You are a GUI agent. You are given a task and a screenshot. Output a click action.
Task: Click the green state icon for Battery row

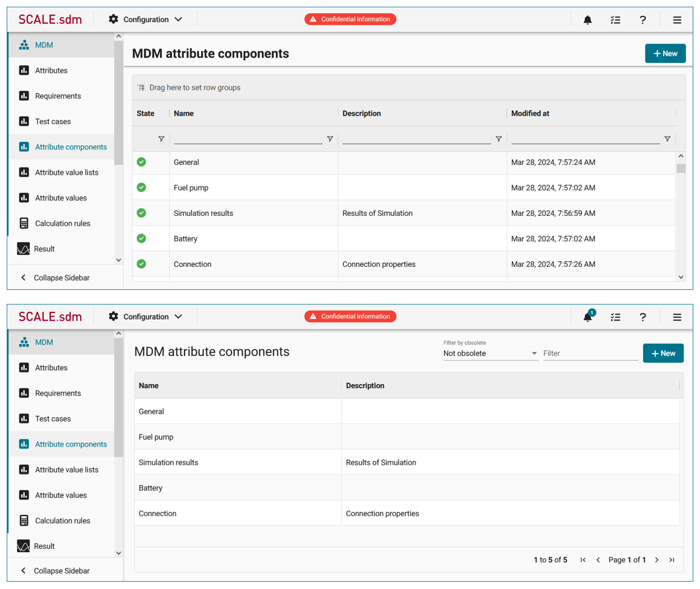[141, 238]
